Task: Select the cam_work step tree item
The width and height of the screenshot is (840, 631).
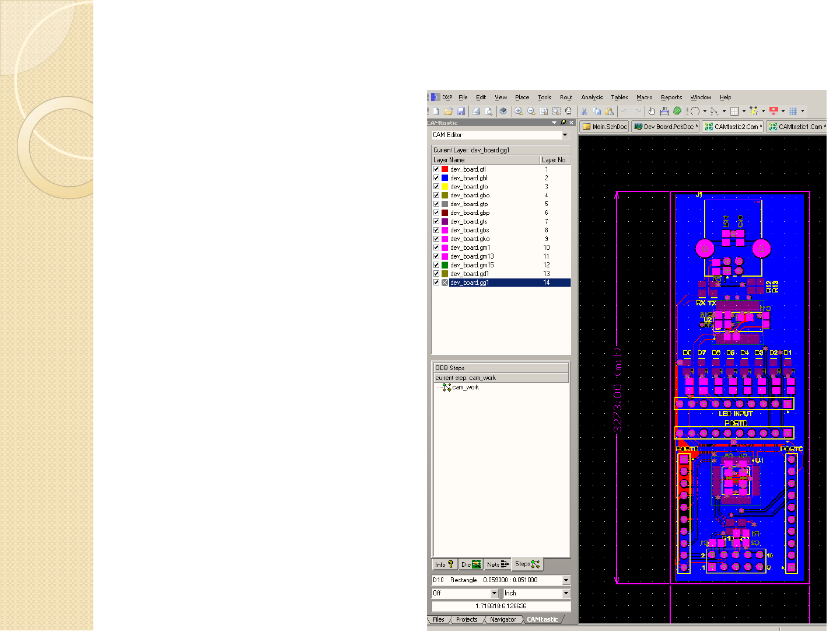Action: click(465, 388)
